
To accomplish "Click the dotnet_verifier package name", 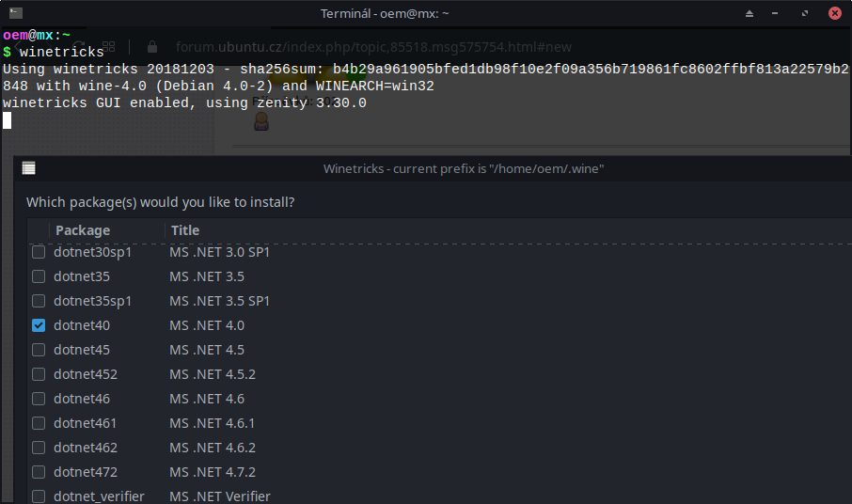I will click(x=99, y=496).
